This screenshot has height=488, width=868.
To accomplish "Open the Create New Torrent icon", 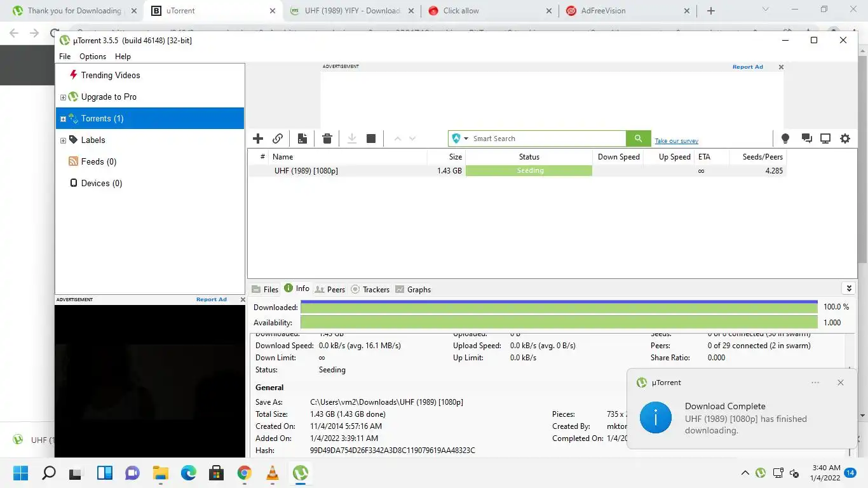I will (x=302, y=139).
